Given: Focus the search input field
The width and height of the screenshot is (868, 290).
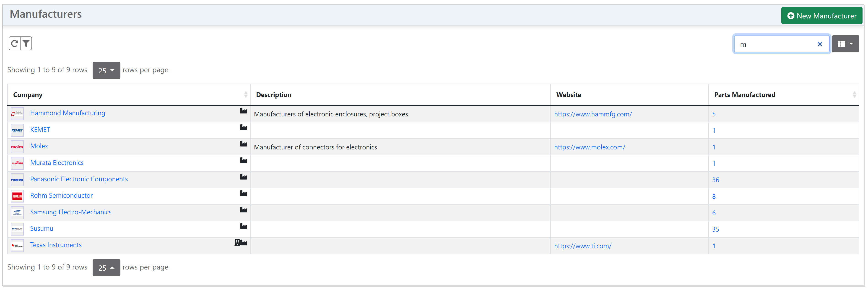Looking at the screenshot, I should coord(775,44).
